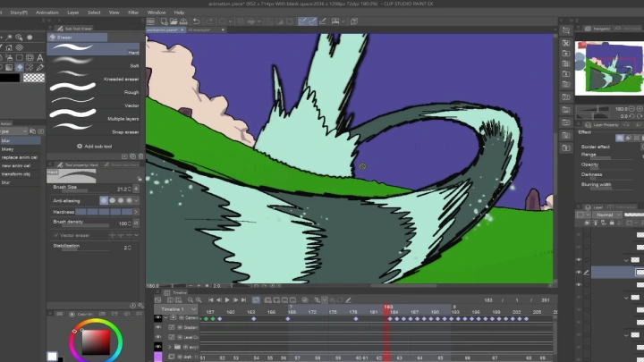The height and width of the screenshot is (362, 644).
Task: Open the Layer menu
Action: coord(73,13)
